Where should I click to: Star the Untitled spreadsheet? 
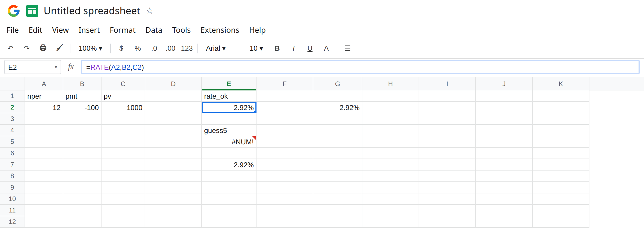tap(150, 11)
